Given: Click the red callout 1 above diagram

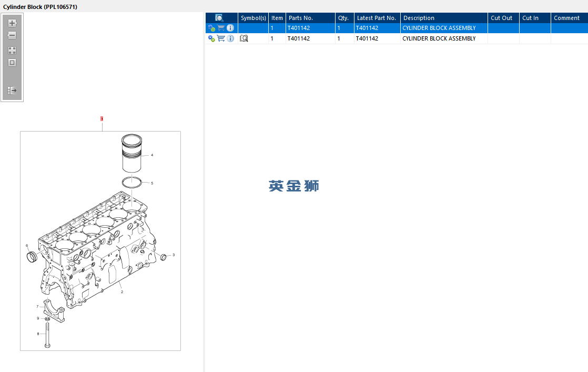Looking at the screenshot, I should pos(102,118).
